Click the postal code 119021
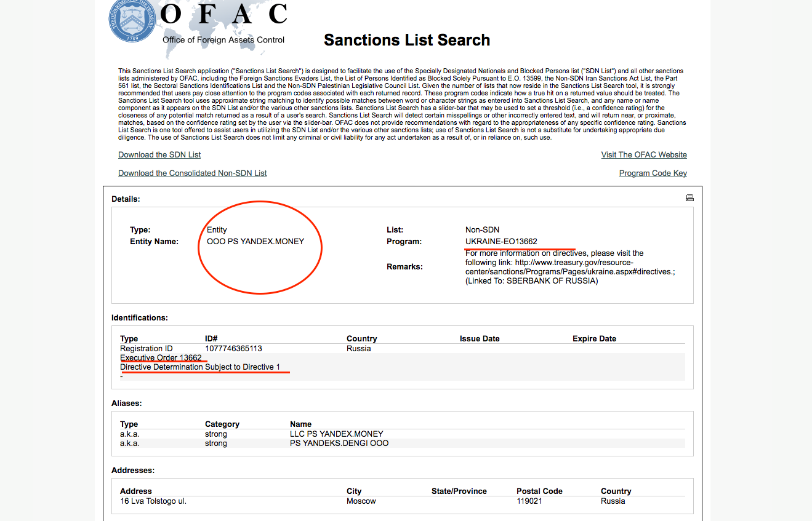 coord(529,501)
